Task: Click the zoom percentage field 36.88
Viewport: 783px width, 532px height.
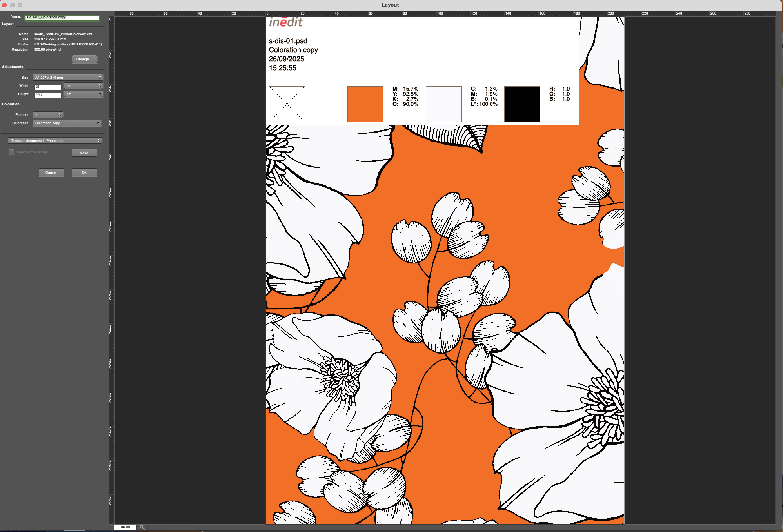Action: (x=125, y=527)
